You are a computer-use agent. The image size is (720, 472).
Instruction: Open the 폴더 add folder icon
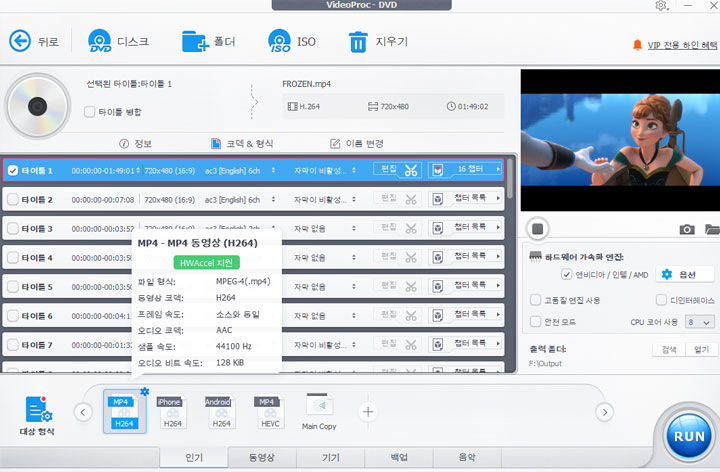(x=195, y=41)
